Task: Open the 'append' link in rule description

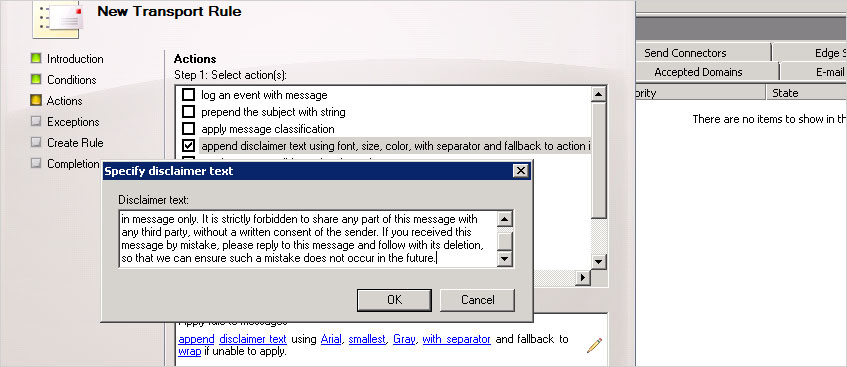Action: 196,339
